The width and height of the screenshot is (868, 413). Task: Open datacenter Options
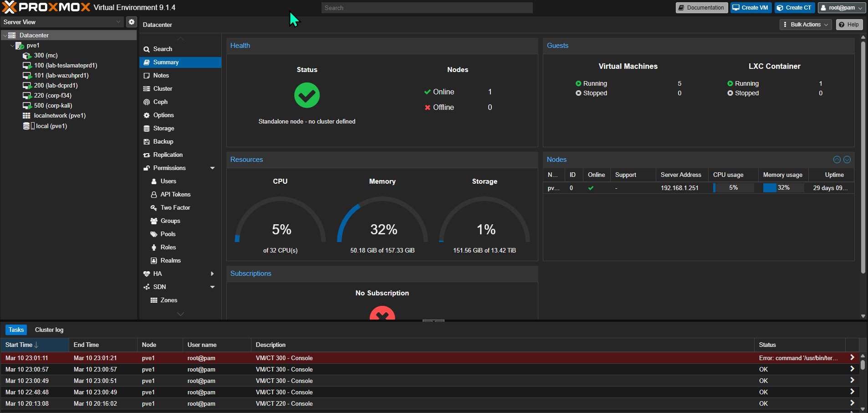click(x=180, y=115)
